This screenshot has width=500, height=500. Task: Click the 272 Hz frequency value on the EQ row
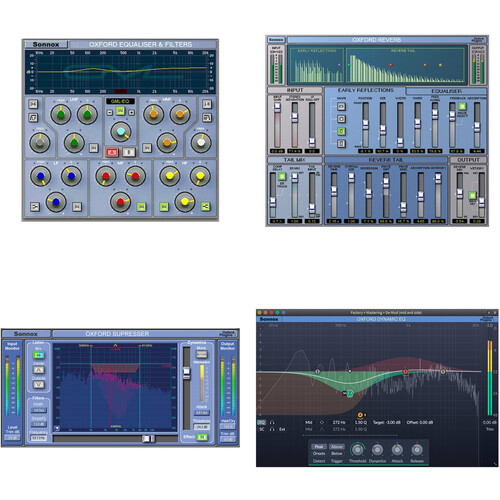339,423
